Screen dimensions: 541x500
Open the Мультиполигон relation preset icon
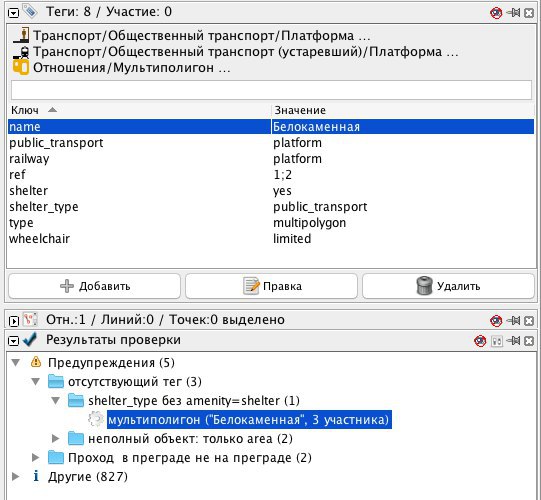click(21, 67)
